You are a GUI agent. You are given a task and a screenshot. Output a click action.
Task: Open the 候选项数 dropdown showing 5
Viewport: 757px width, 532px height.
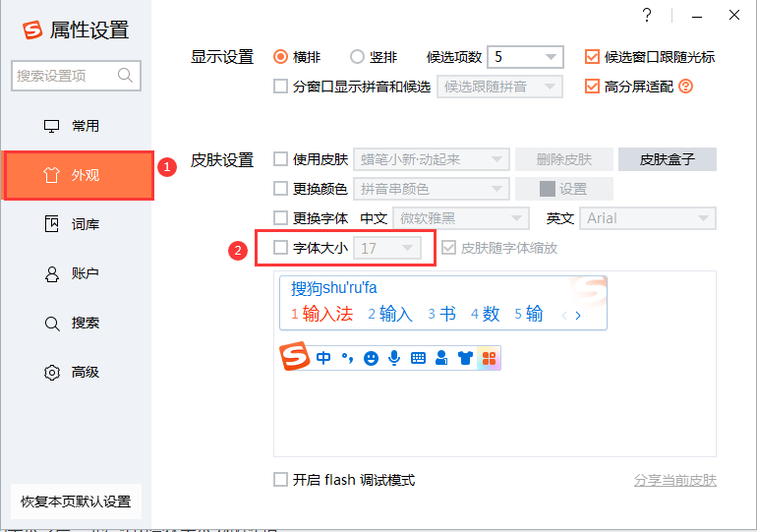pos(525,57)
